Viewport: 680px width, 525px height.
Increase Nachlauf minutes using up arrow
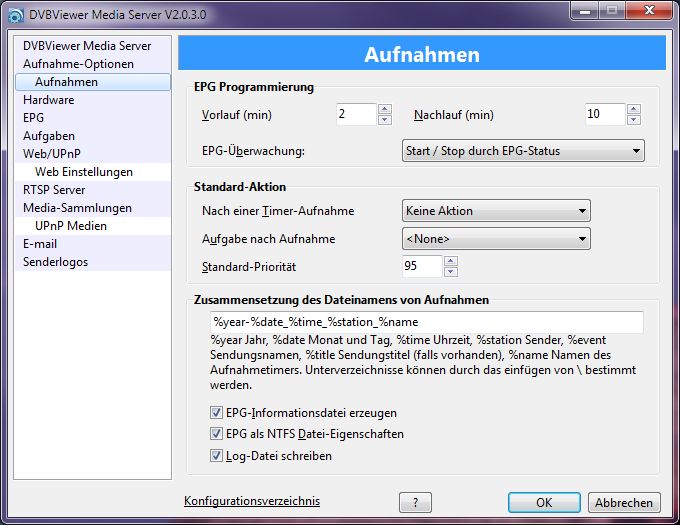click(633, 109)
